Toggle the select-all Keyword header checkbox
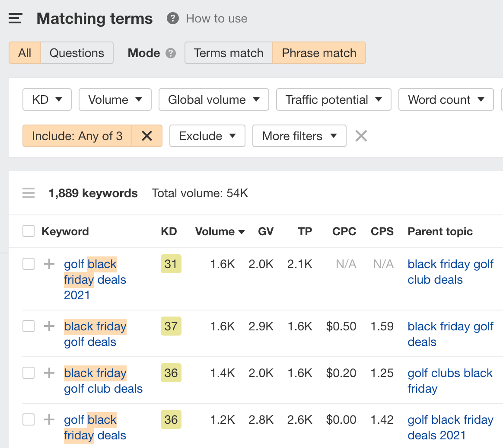The width and height of the screenshot is (503, 448). 29,231
